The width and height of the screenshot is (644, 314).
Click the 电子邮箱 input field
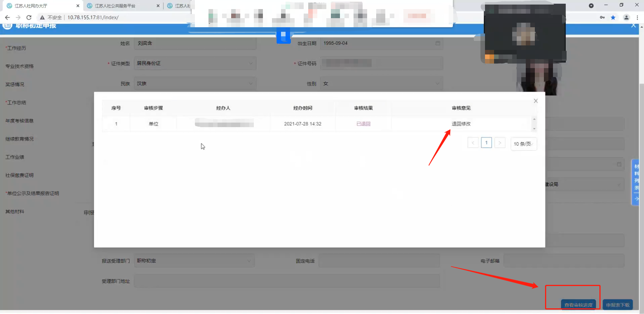564,261
